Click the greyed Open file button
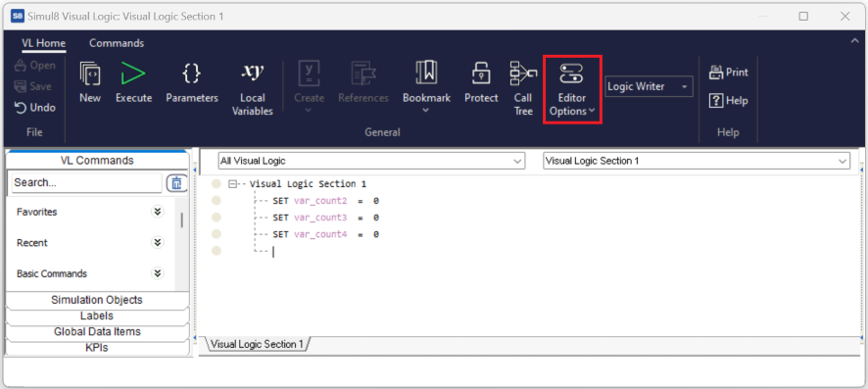 click(x=35, y=66)
